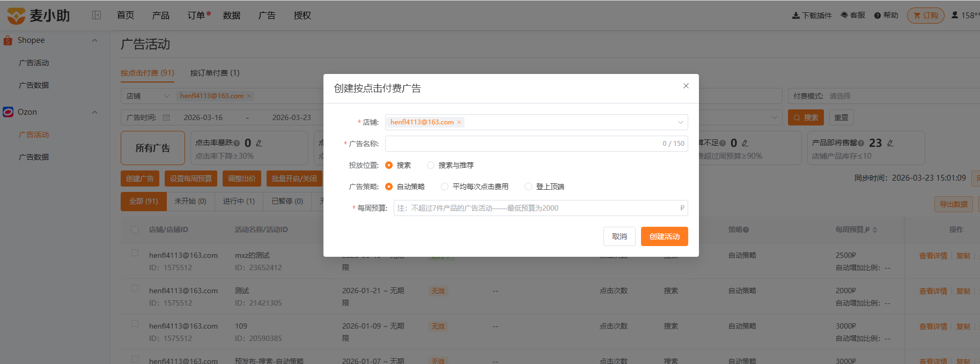
Task: Close the 创建按点击付费广告 dialog
Action: (x=686, y=86)
